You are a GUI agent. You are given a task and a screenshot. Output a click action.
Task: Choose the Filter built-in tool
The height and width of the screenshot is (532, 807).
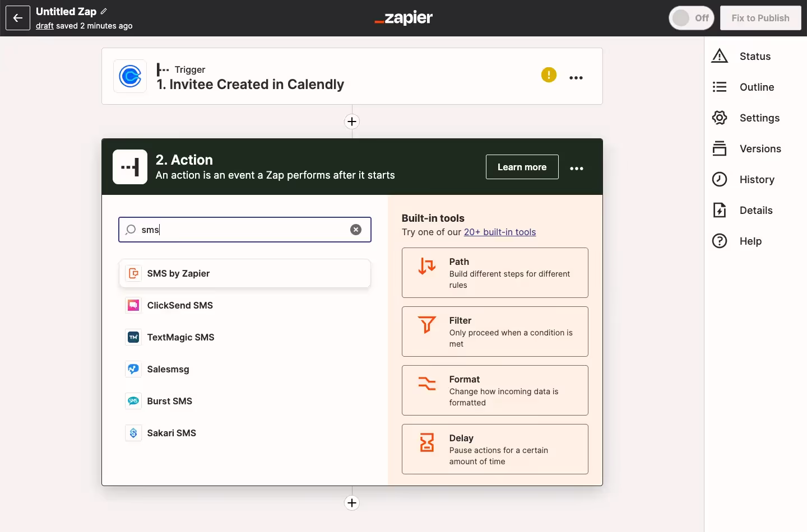[x=495, y=332]
